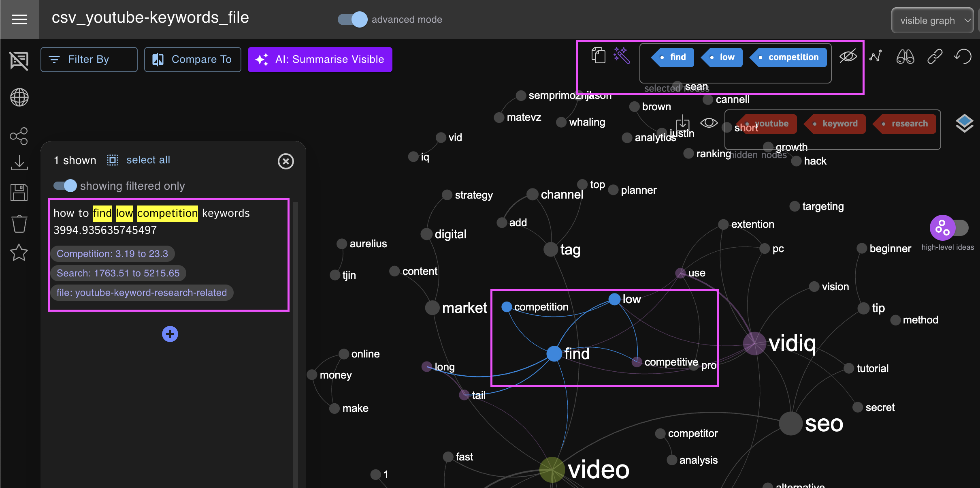Click the chain link icon
980x488 pixels.
[935, 56]
